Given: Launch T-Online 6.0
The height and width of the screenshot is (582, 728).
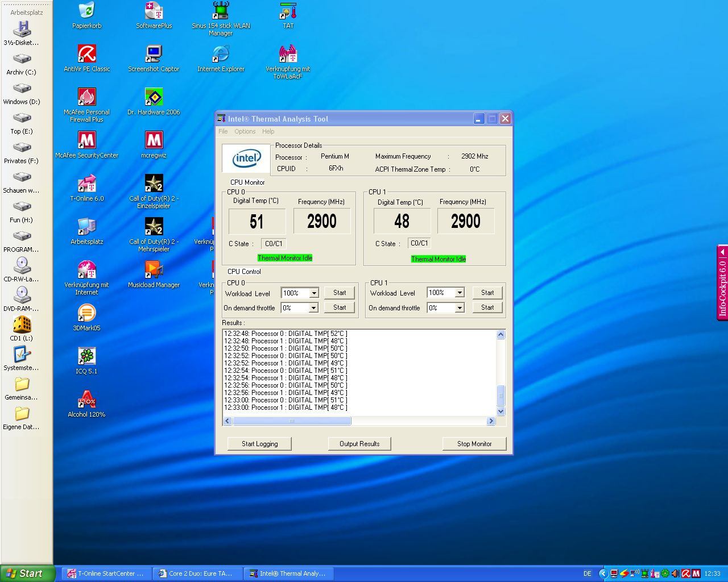Looking at the screenshot, I should click(86, 188).
